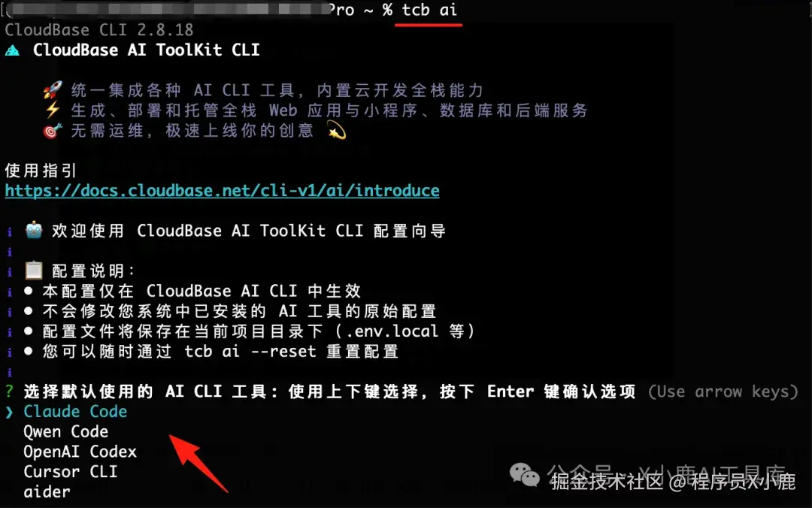This screenshot has height=508, width=812.
Task: Click the red arrow annotation
Action: [198, 463]
